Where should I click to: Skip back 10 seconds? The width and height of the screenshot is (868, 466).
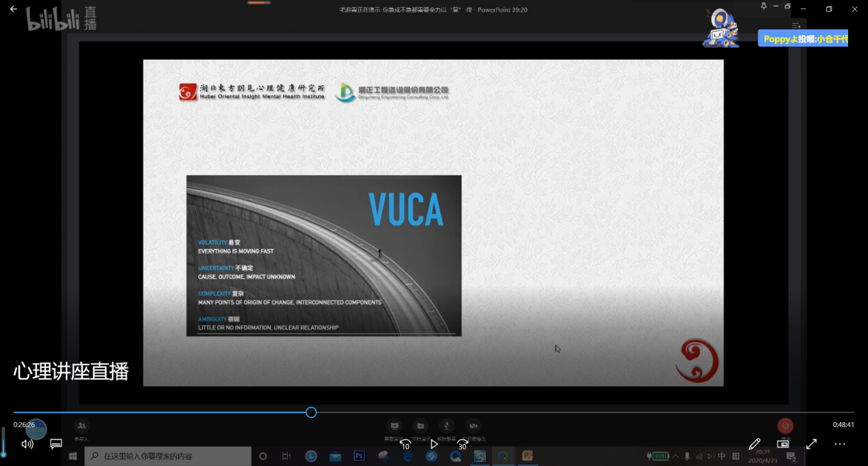405,444
